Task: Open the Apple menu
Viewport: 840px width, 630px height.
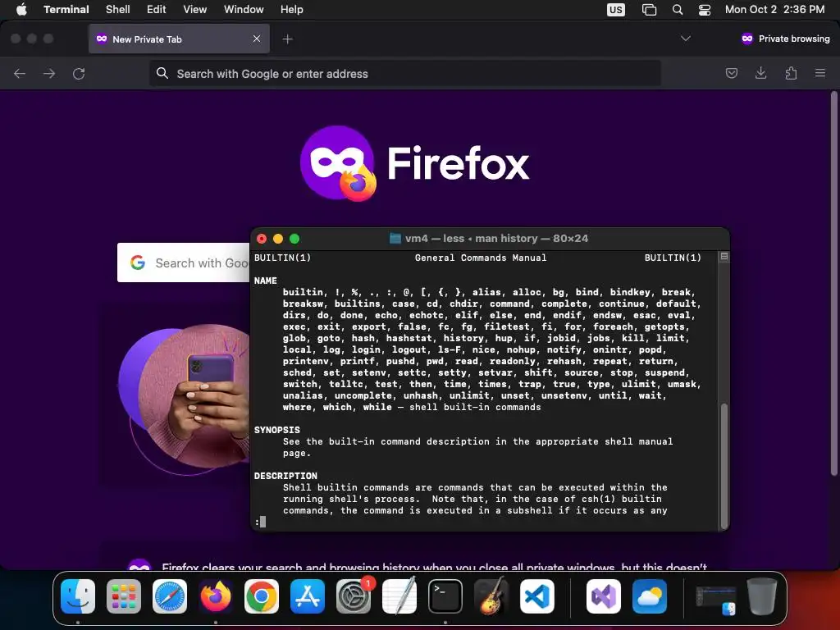Action: tap(21, 9)
